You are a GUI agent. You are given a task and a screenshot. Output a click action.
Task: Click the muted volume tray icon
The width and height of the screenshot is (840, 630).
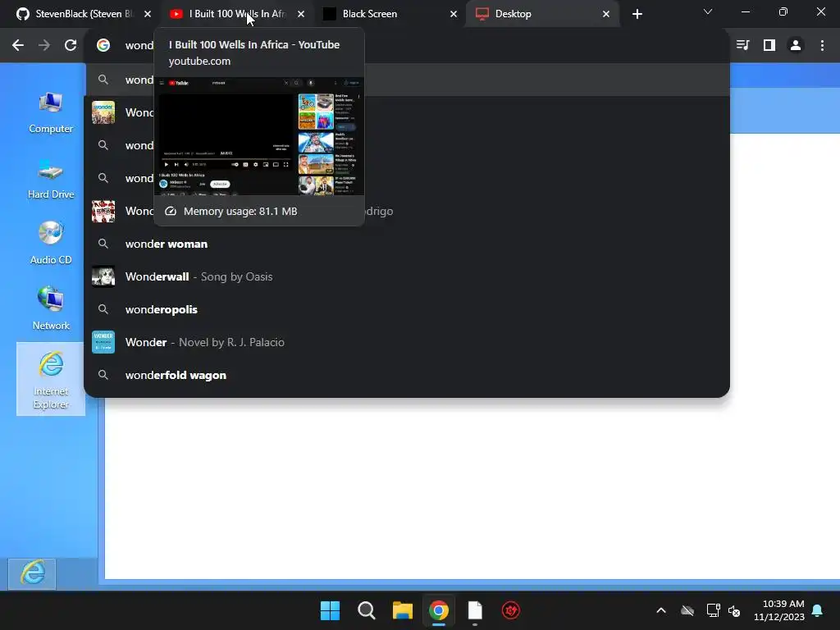[734, 610]
